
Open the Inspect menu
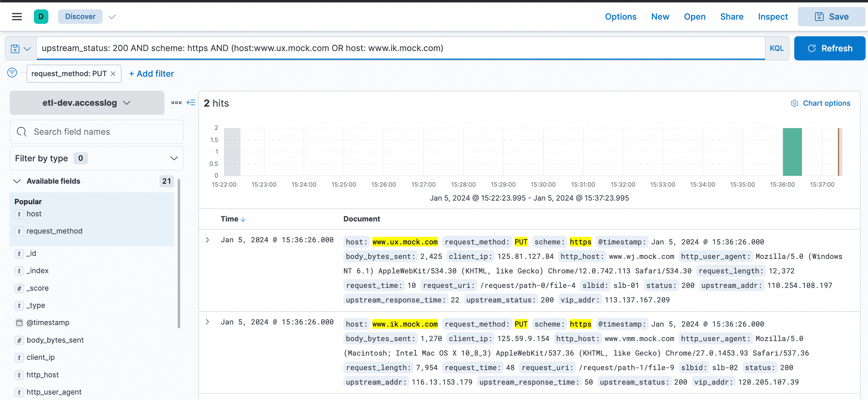(x=772, y=17)
